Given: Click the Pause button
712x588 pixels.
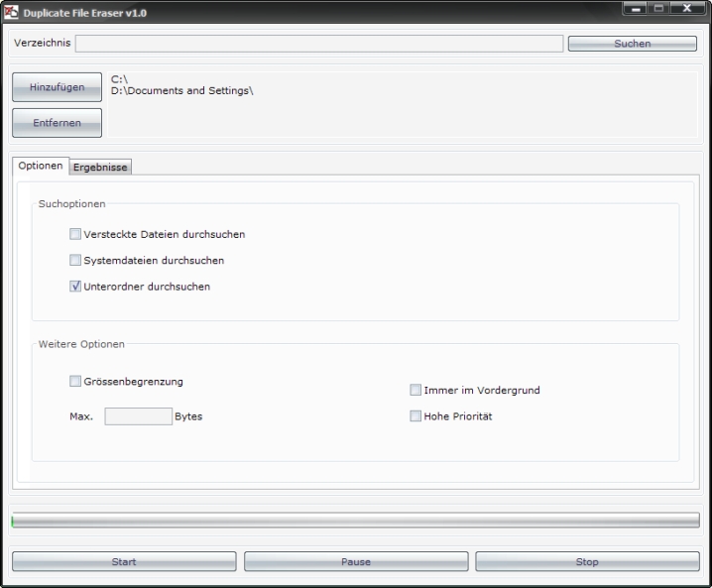Looking at the screenshot, I should click(355, 561).
